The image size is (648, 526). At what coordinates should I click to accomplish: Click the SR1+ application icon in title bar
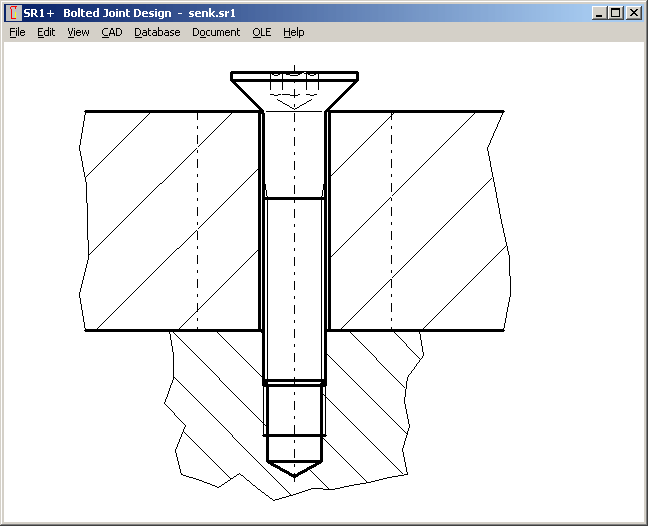pos(13,13)
